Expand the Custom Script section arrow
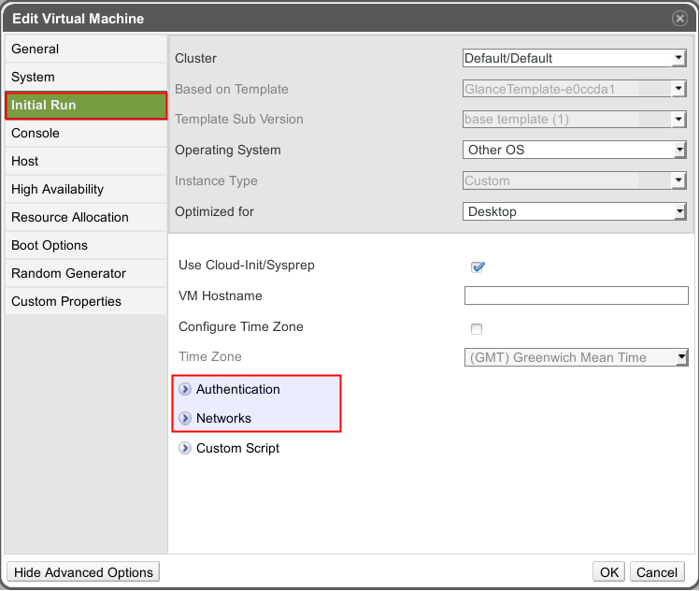This screenshot has height=591, width=700. click(x=185, y=448)
